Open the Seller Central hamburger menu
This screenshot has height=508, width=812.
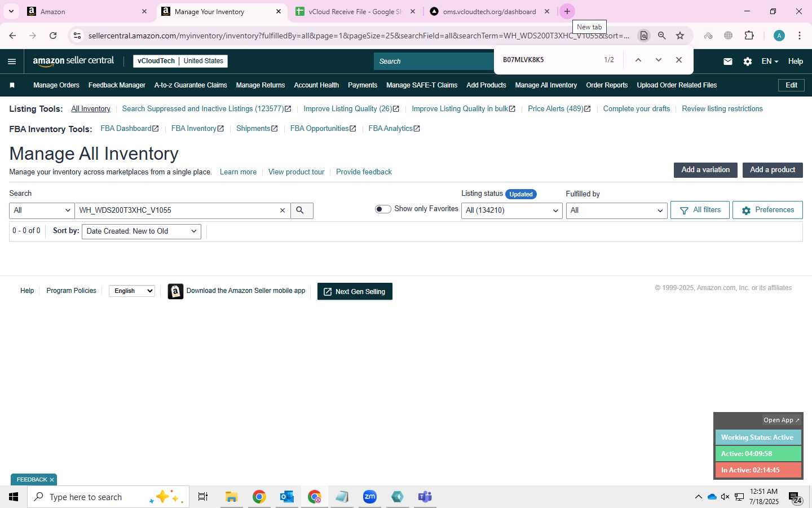[12, 62]
